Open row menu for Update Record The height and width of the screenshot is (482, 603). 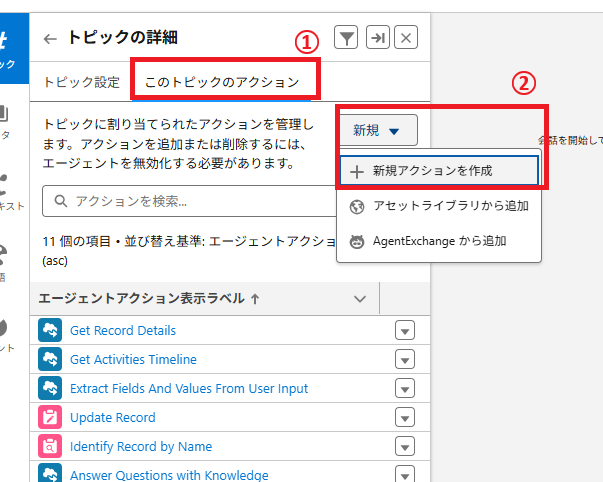(x=405, y=417)
